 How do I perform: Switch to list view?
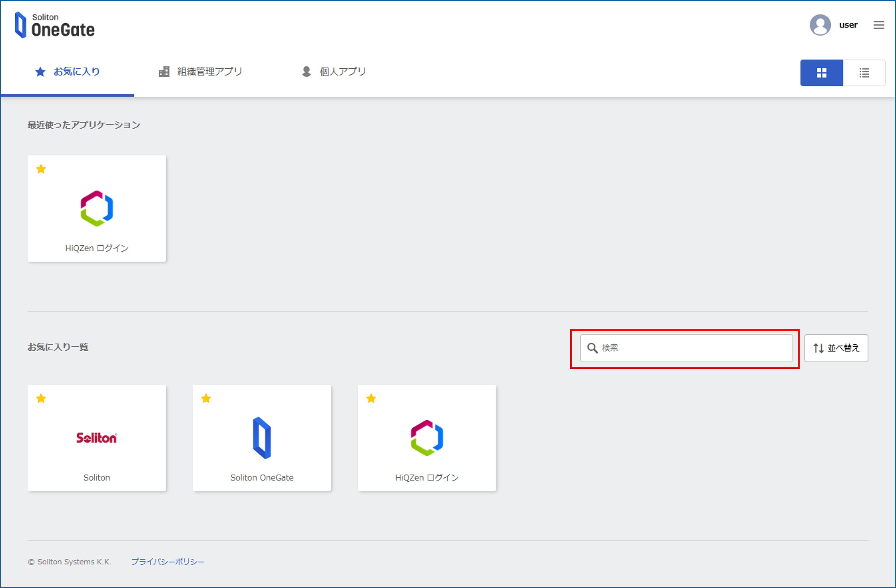(x=864, y=73)
